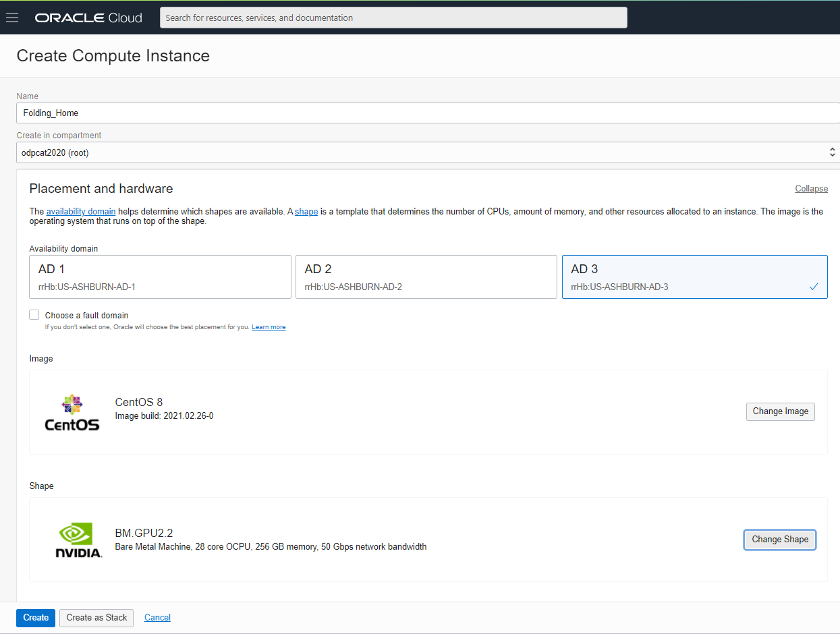Collapse the Placement and hardware section

811,189
